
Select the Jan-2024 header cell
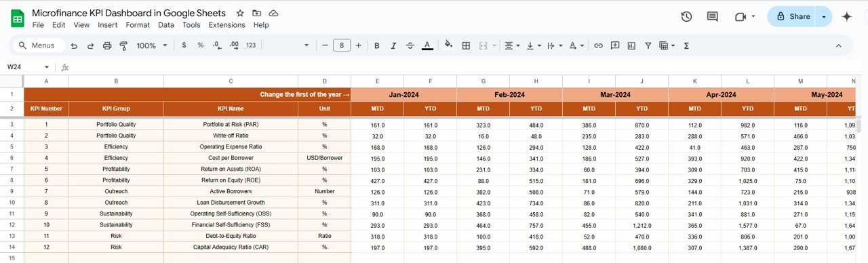pos(403,95)
